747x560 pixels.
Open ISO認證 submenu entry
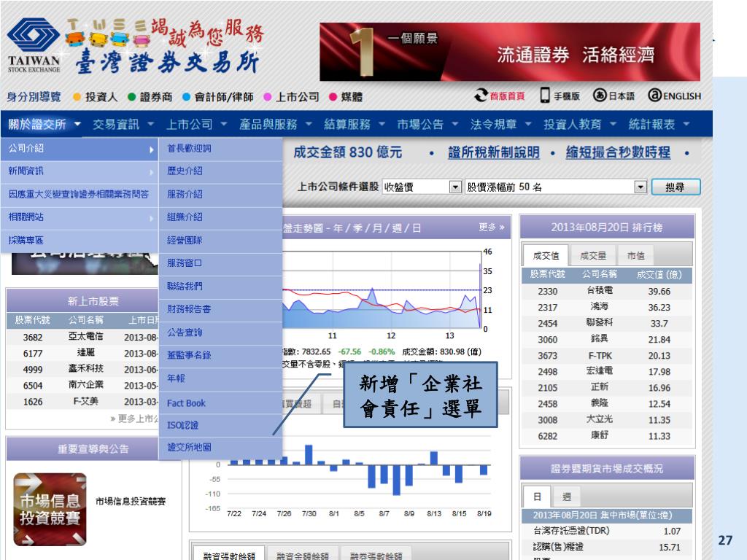(220, 425)
